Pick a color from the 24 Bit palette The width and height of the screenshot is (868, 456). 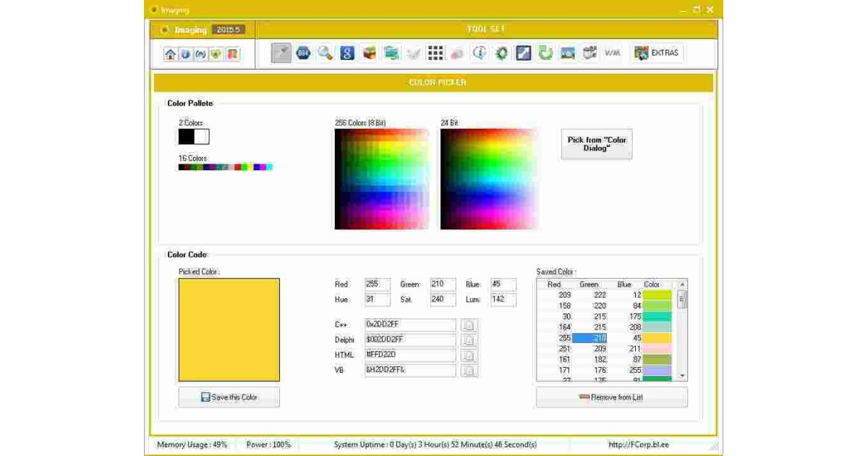tap(488, 179)
